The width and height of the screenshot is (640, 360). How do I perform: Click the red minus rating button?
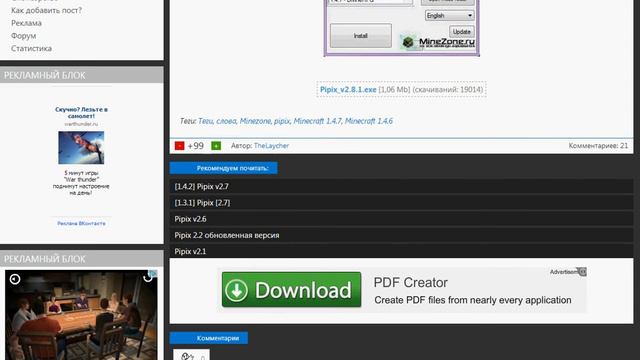(x=179, y=146)
